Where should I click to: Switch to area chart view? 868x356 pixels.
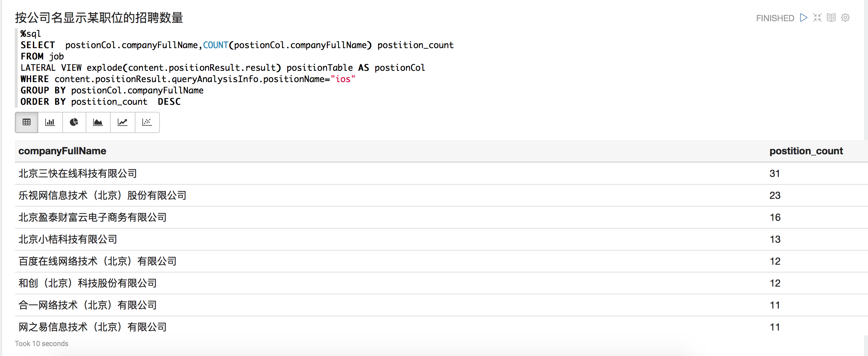coord(98,122)
